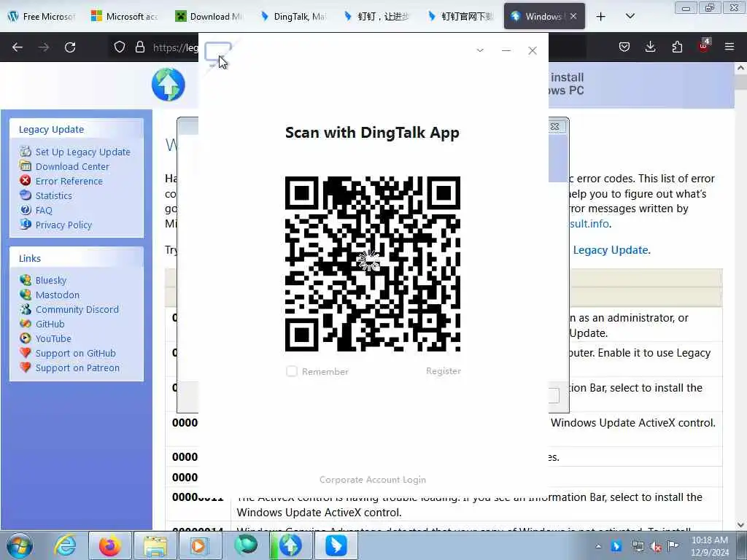Open the list all tabs dropdown
Image resolution: width=747 pixels, height=560 pixels.
(630, 16)
